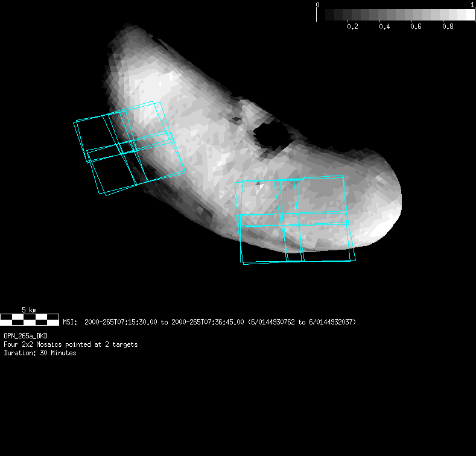
Task: Click the 5 km scale label
Action: click(29, 309)
